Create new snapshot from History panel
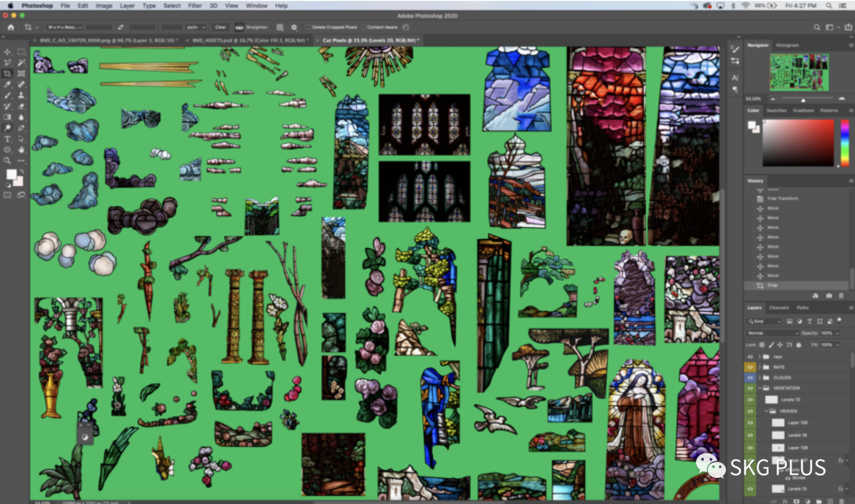 (829, 296)
